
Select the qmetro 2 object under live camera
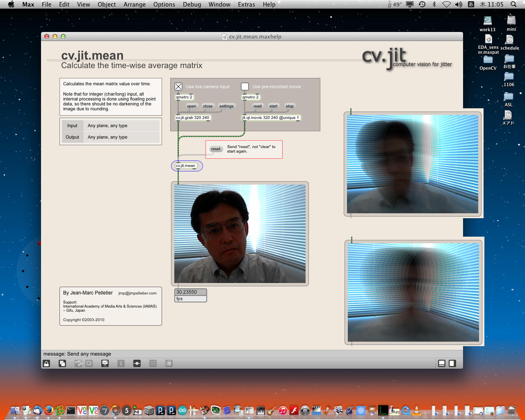pyautogui.click(x=184, y=97)
